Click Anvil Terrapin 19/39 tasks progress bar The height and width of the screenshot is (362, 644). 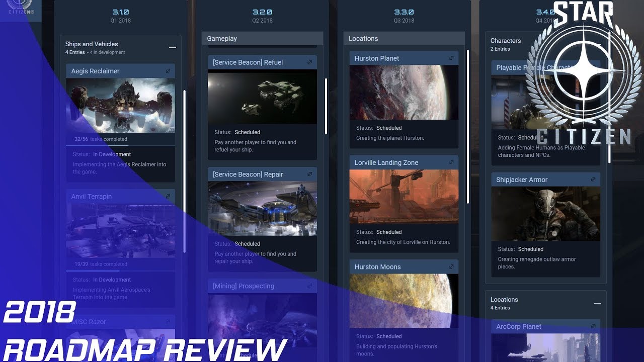click(120, 271)
